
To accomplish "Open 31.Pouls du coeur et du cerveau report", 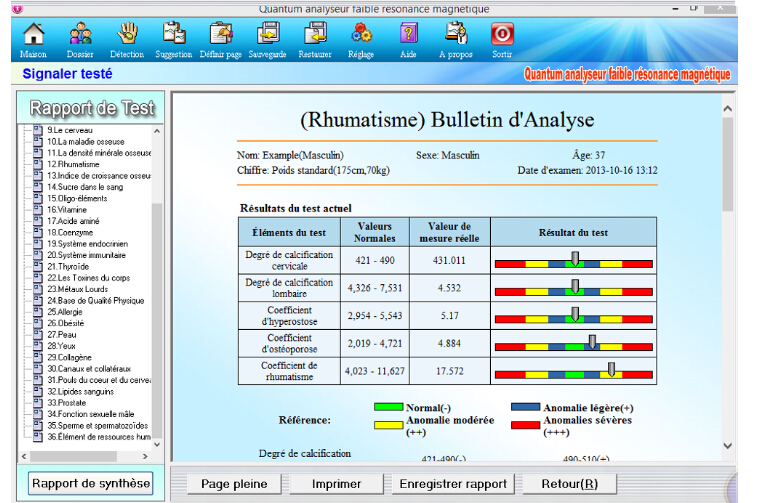I will point(99,380).
